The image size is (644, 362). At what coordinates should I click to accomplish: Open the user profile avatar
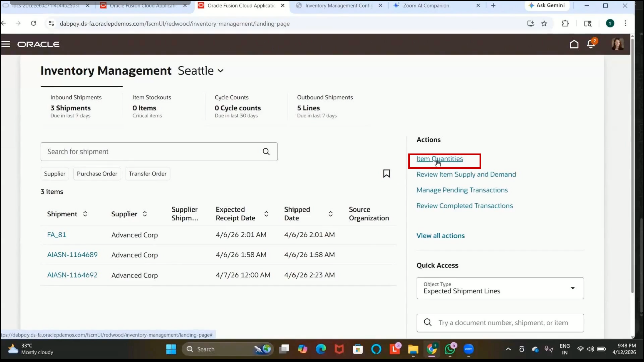click(618, 44)
